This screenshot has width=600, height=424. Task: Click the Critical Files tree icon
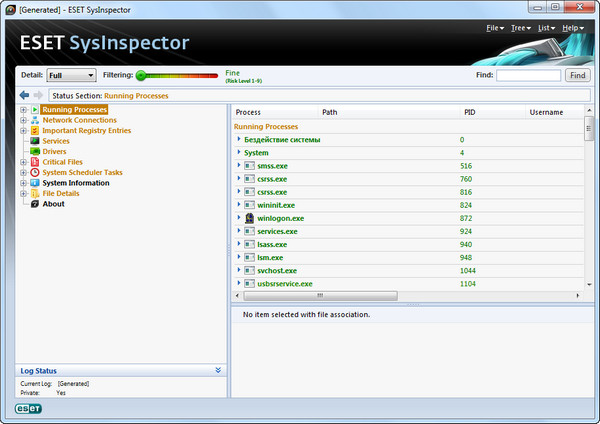click(35, 162)
